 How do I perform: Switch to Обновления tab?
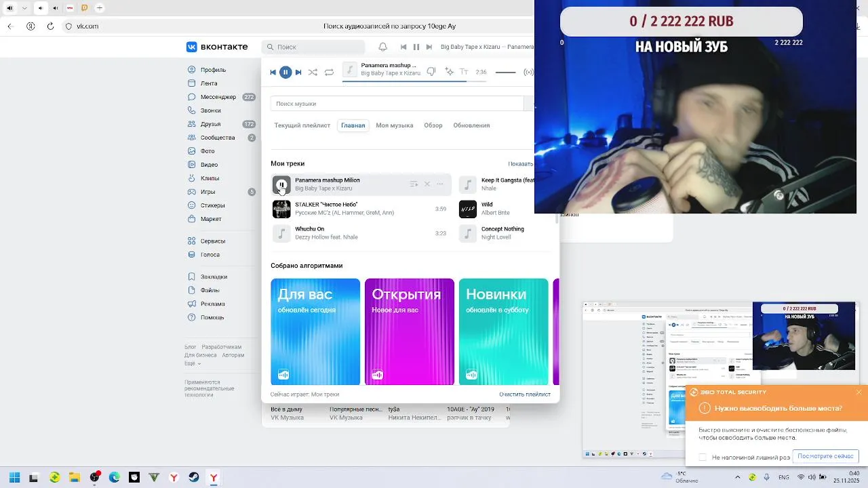click(x=471, y=125)
